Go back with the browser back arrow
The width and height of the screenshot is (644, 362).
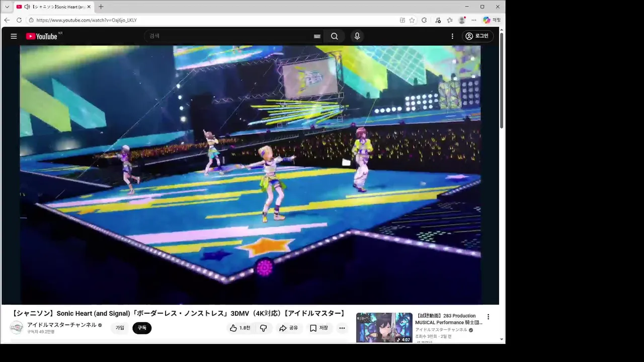click(x=7, y=20)
